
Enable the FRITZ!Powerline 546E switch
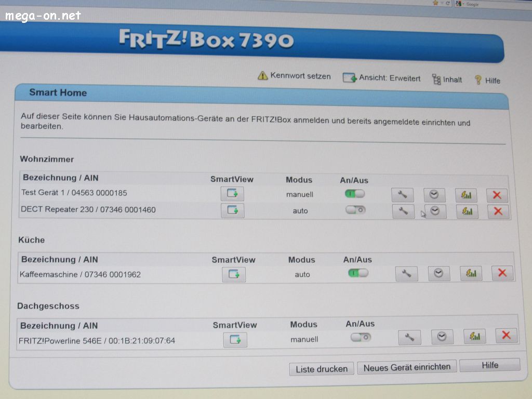[x=361, y=337]
